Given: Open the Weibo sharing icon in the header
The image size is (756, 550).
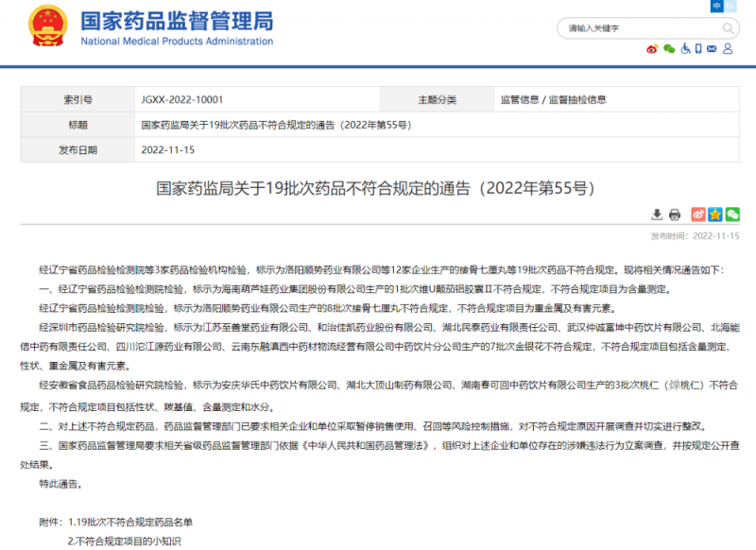Looking at the screenshot, I should pyautogui.click(x=652, y=48).
